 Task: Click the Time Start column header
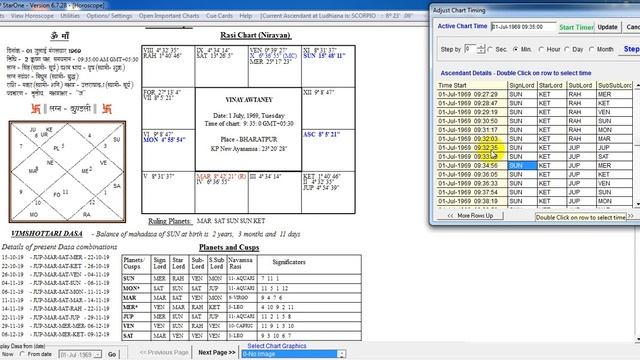[472, 85]
